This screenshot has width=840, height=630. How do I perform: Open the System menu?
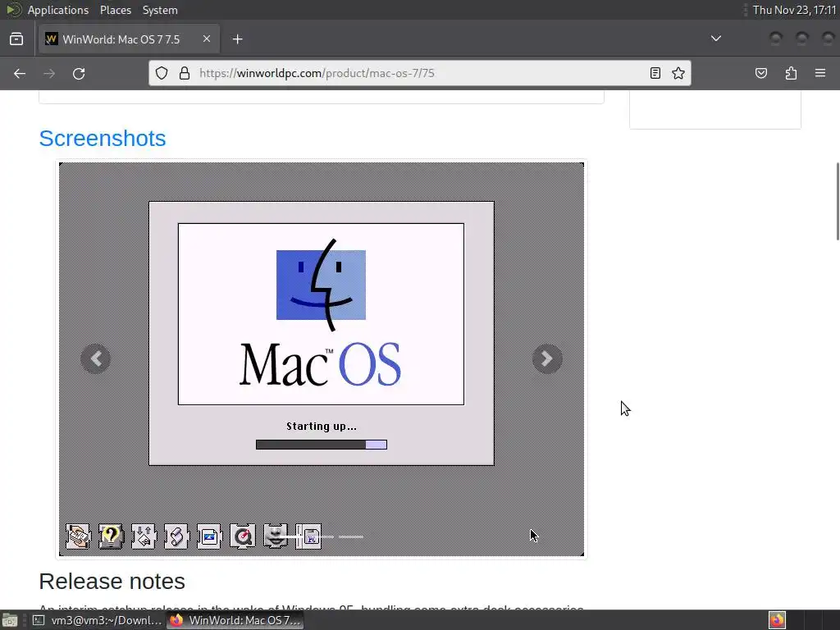[x=160, y=10]
